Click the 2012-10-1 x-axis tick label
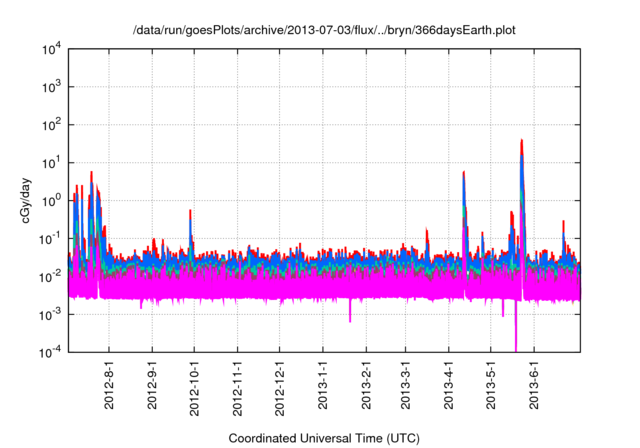The height and width of the screenshot is (448, 640). (x=194, y=385)
